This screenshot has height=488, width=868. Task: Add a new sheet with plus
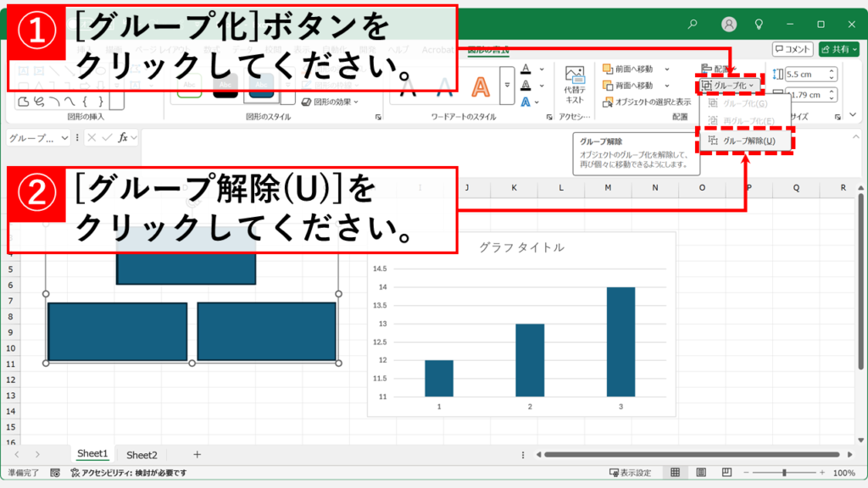197,455
